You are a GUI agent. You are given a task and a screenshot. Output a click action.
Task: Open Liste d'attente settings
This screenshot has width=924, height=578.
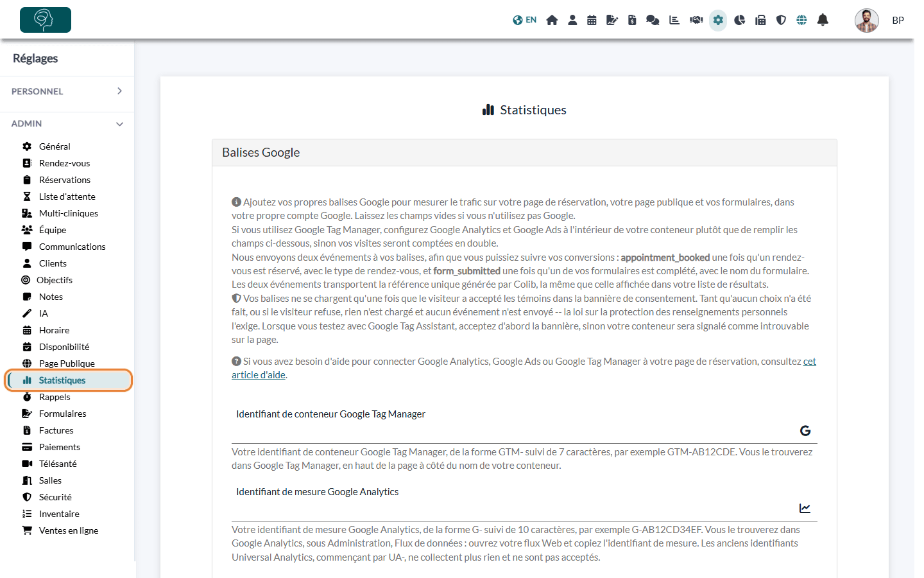67,197
